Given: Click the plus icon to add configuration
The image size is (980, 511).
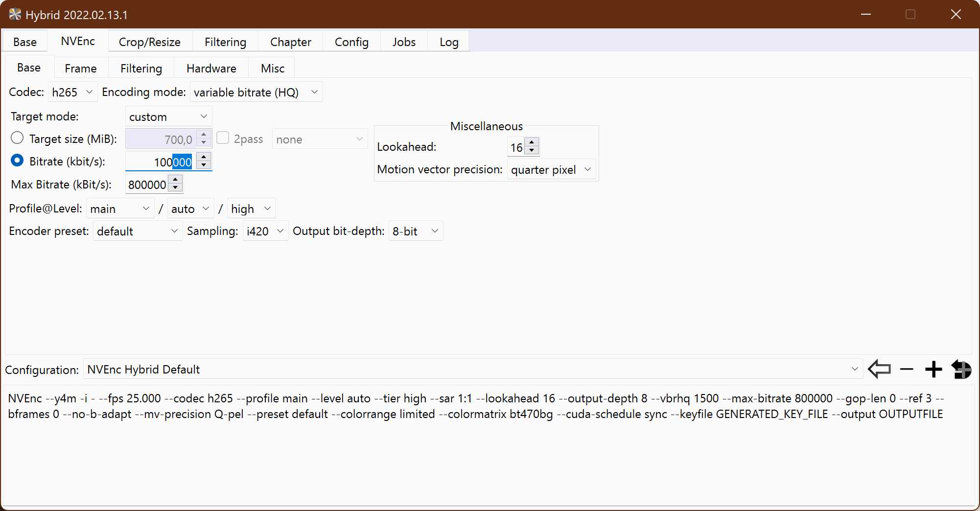Looking at the screenshot, I should pyautogui.click(x=933, y=369).
